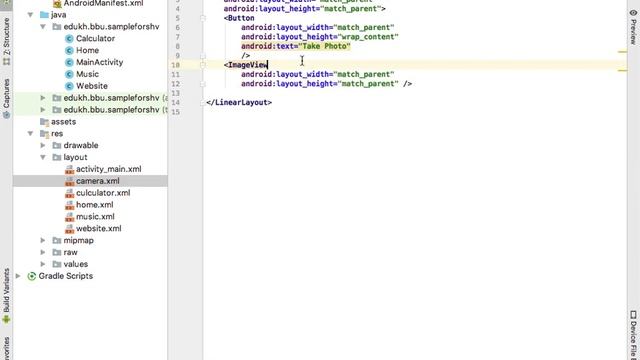This screenshot has height=360, width=640.
Task: Open the AndroidManifest.xml file
Action: [103, 3]
